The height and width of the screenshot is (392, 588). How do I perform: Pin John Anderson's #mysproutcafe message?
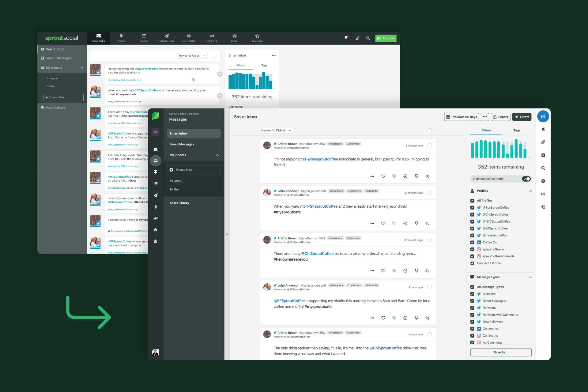416,224
